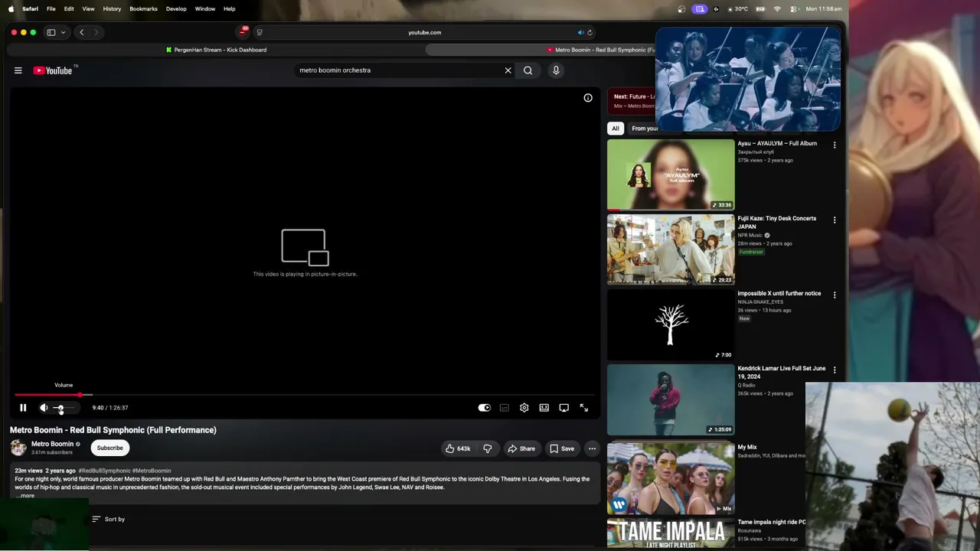
Task: Subscribe to the Metro Boomin channel
Action: 109,448
